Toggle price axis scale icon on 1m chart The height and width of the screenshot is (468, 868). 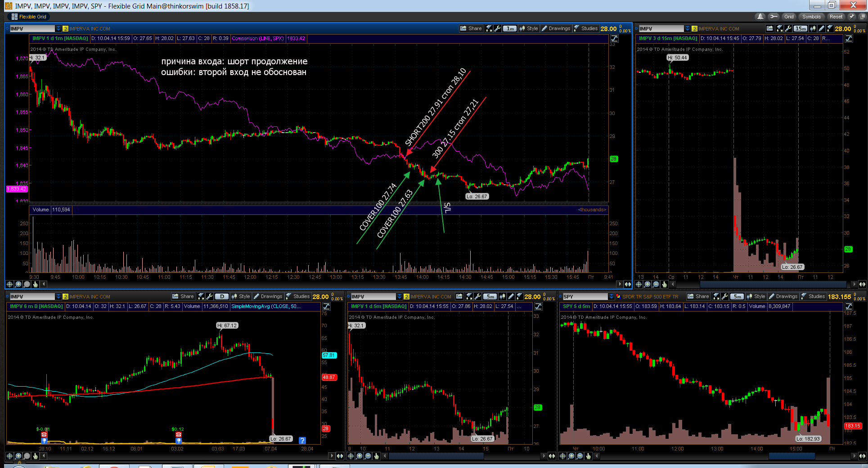coord(614,39)
